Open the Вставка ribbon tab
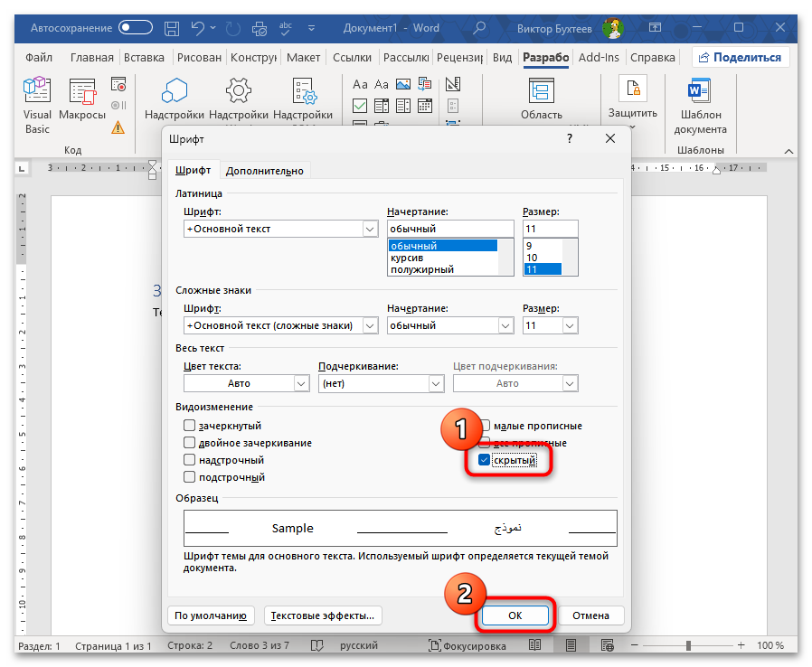 click(144, 58)
